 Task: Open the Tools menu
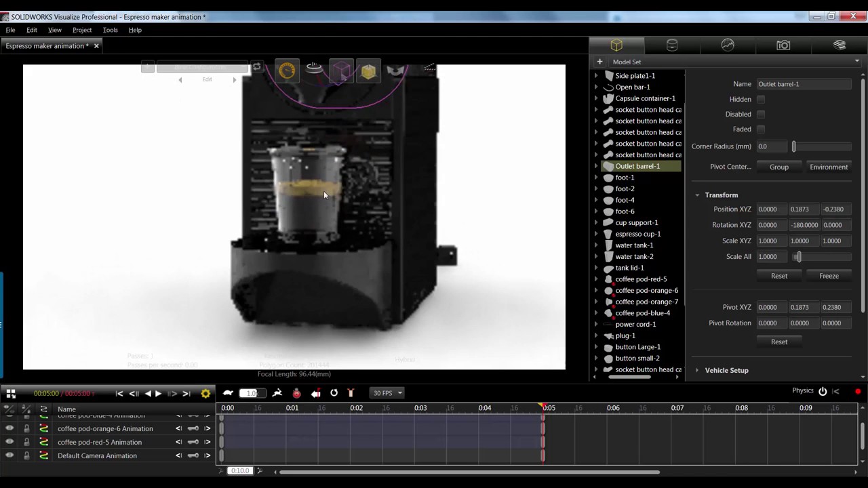(x=110, y=30)
